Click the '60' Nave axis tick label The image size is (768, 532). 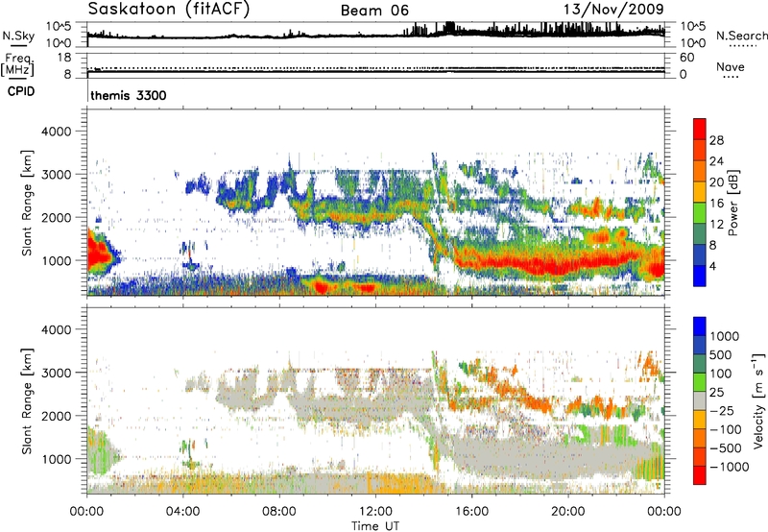coord(687,58)
